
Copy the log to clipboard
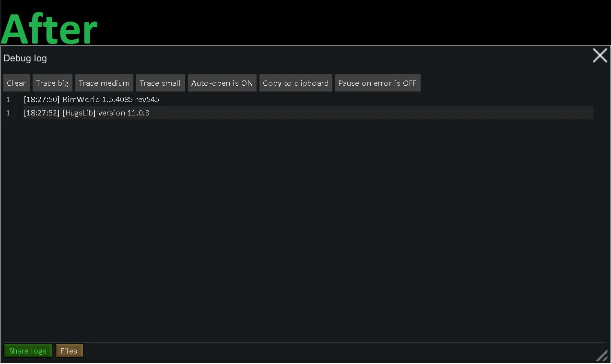coord(295,83)
